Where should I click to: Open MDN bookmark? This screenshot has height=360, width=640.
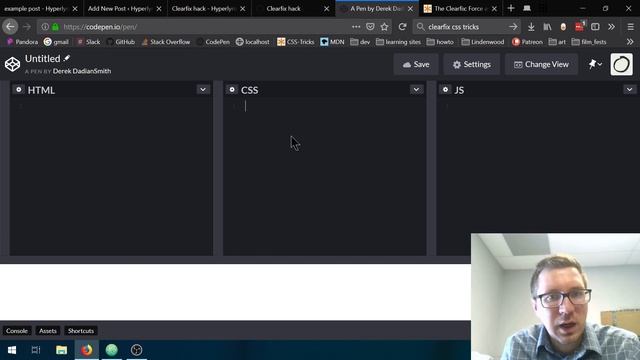pyautogui.click(x=332, y=42)
